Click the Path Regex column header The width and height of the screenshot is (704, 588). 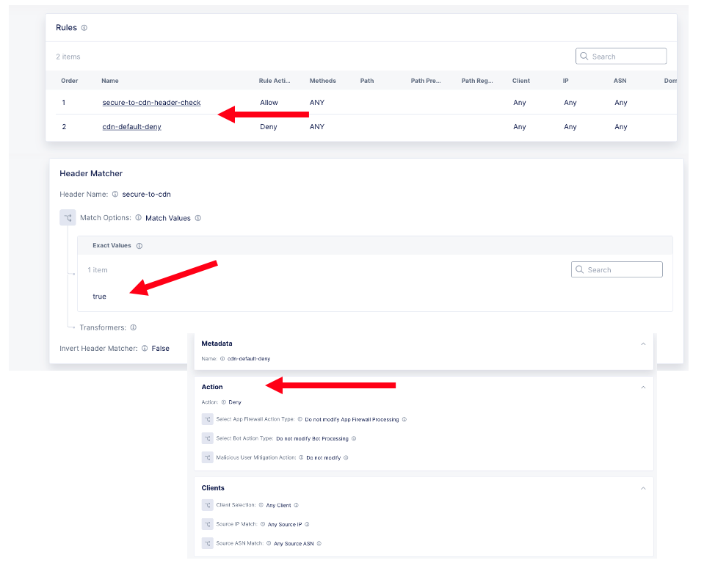tap(477, 81)
